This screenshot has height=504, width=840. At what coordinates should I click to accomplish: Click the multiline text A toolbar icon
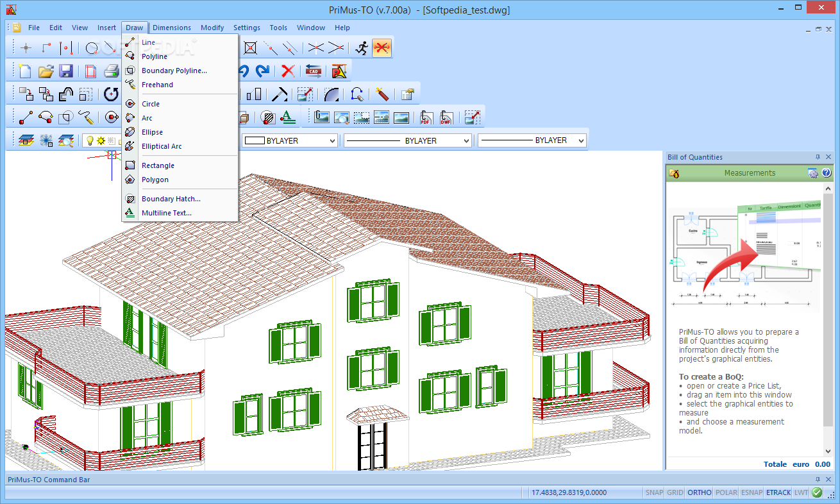point(288,117)
